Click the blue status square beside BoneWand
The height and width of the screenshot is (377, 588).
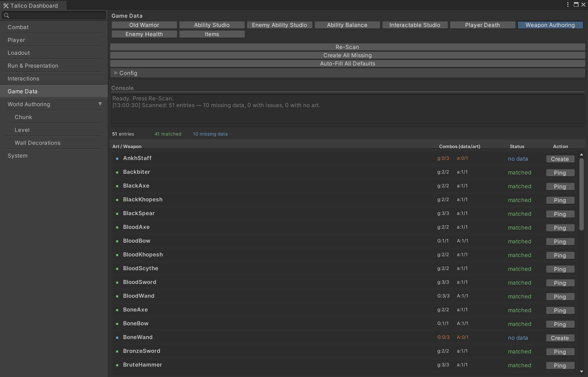click(117, 338)
